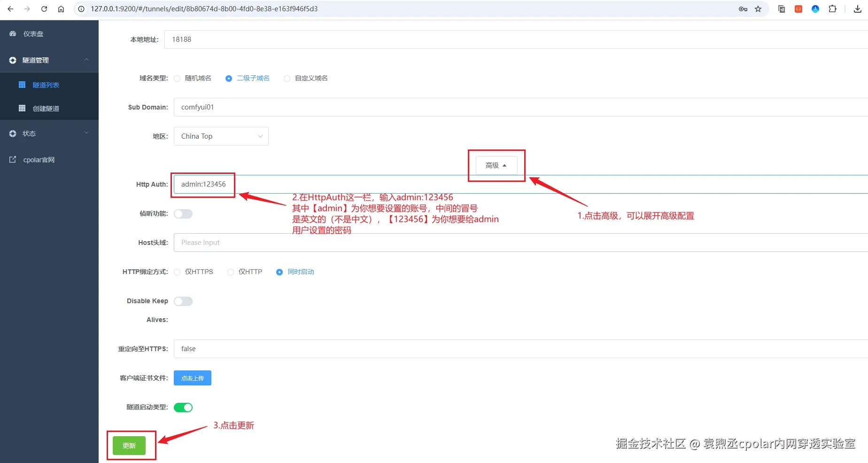This screenshot has width=868, height=463.
Task: Focus the 重定向至HTTPS input field
Action: (x=521, y=349)
